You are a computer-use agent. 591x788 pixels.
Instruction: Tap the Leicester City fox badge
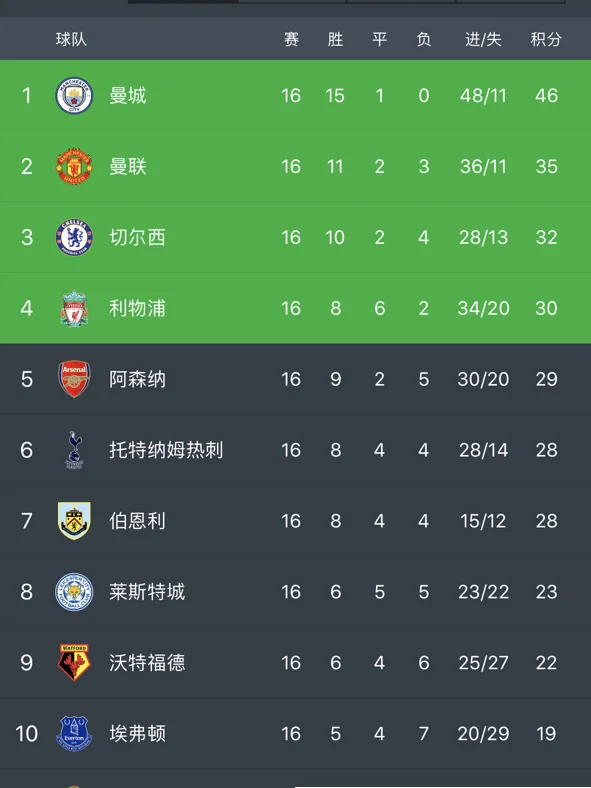click(74, 592)
